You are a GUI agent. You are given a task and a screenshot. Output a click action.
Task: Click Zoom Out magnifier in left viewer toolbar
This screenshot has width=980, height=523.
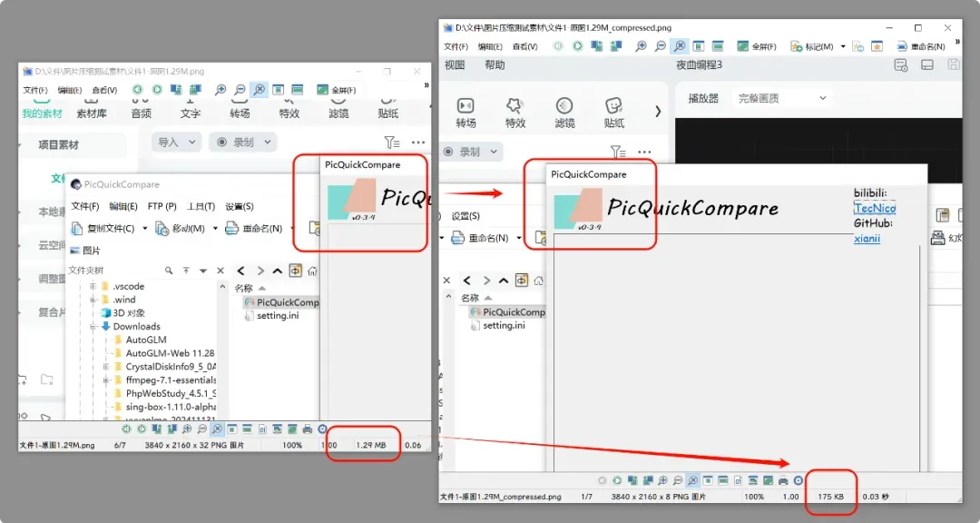[240, 90]
